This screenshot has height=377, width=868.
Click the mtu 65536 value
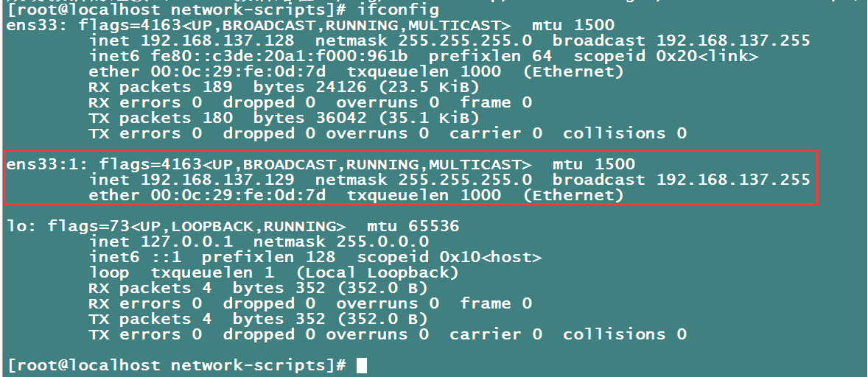(433, 226)
